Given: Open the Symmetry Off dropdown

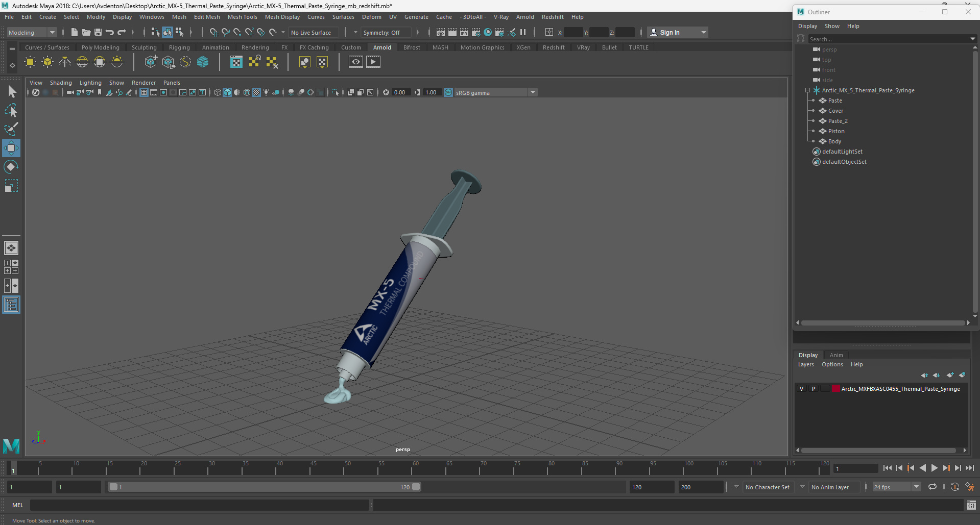Looking at the screenshot, I should coord(356,32).
